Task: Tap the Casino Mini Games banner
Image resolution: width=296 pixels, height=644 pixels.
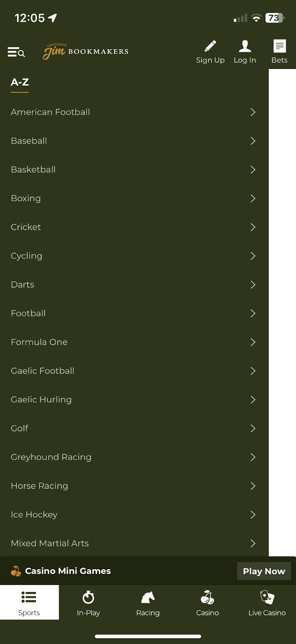Action: [x=68, y=571]
